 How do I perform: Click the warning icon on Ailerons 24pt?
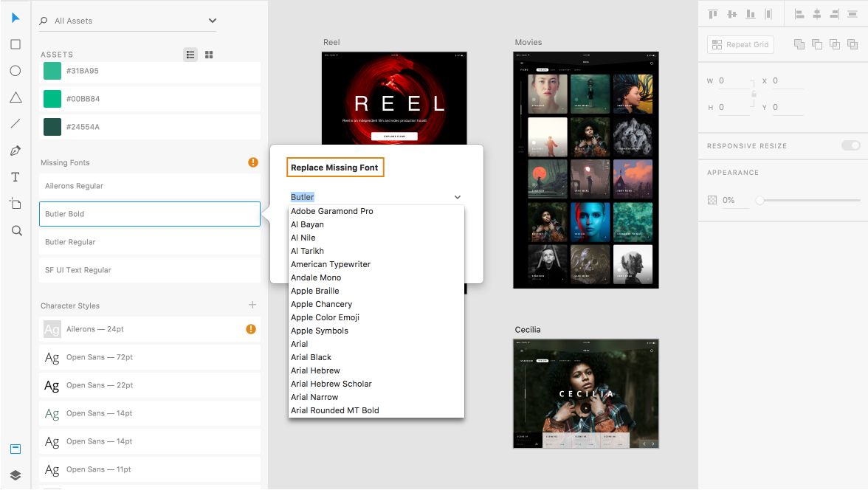(251, 329)
